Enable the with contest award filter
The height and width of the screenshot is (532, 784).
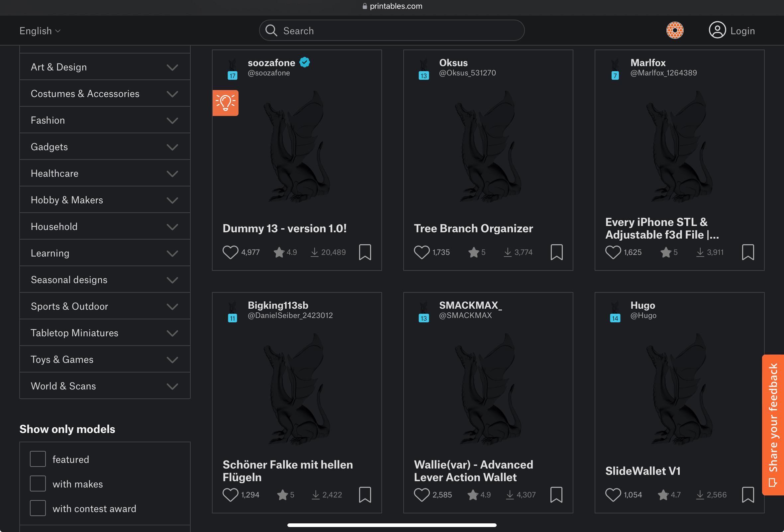click(38, 508)
